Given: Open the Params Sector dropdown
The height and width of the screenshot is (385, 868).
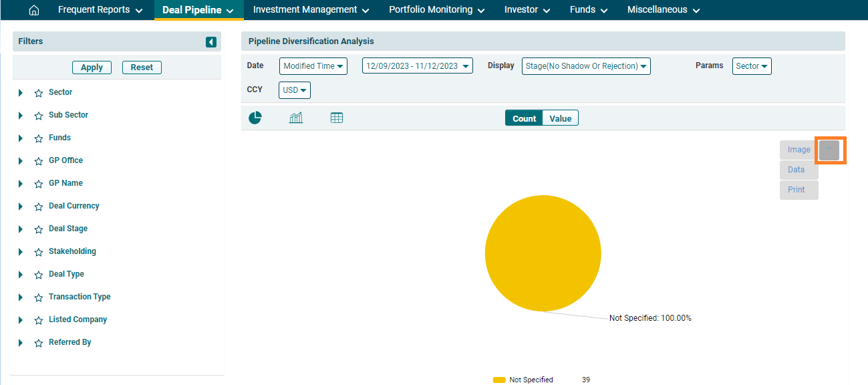Looking at the screenshot, I should pos(752,66).
